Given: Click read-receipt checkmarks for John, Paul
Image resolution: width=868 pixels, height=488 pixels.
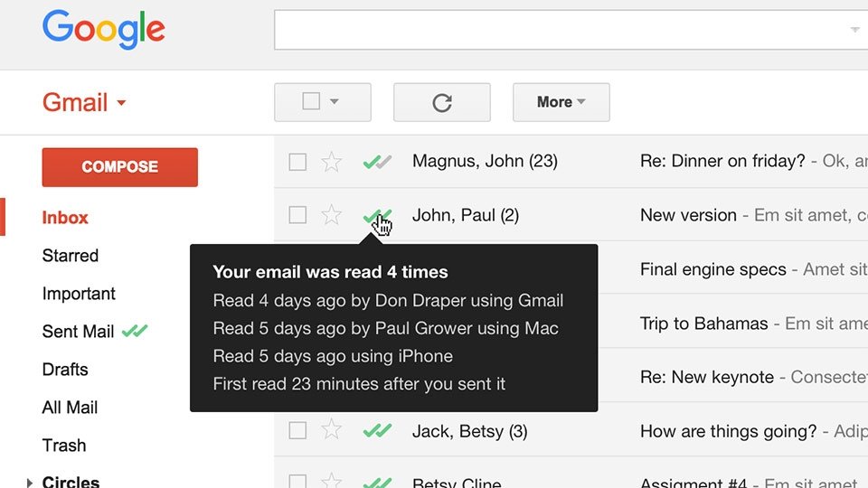Looking at the screenshot, I should point(377,216).
